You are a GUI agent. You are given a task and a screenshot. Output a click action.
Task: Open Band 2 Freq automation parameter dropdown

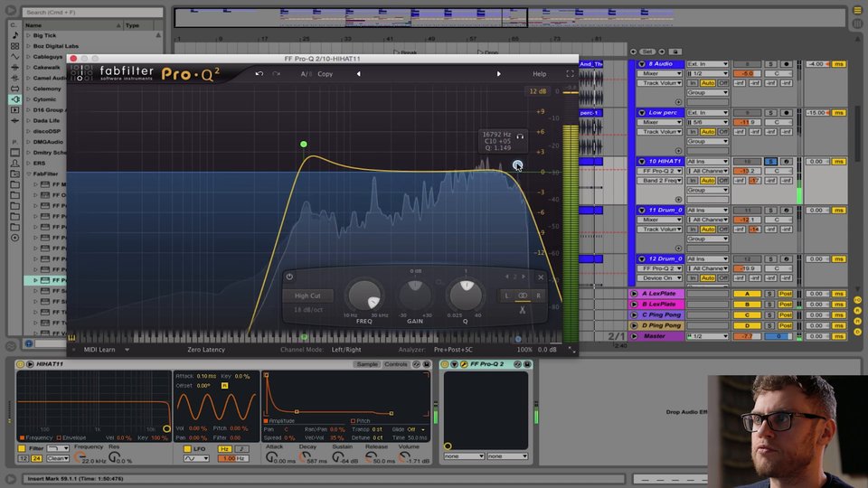point(660,181)
